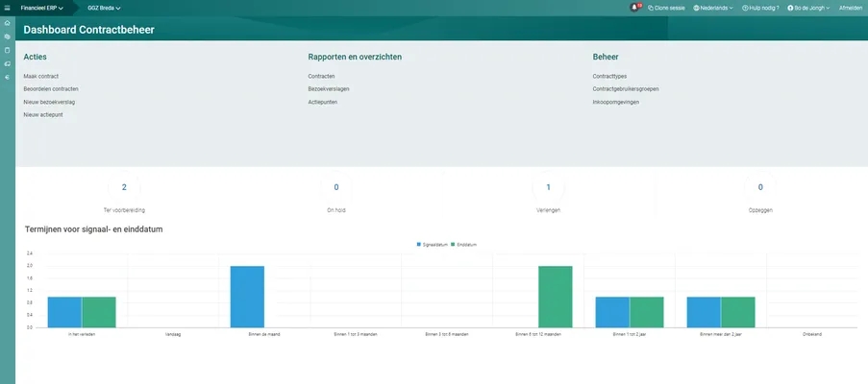This screenshot has height=384, width=868.
Task: Expand the Financieel ERP dropdown
Action: tap(41, 8)
